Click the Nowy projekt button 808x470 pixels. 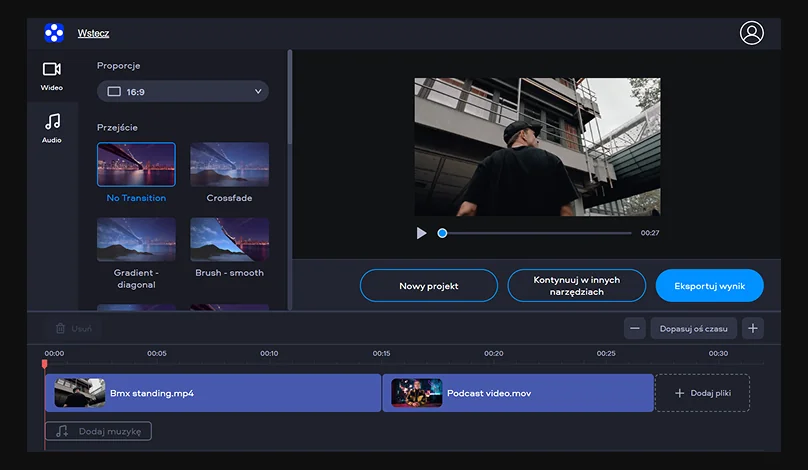pyautogui.click(x=428, y=286)
